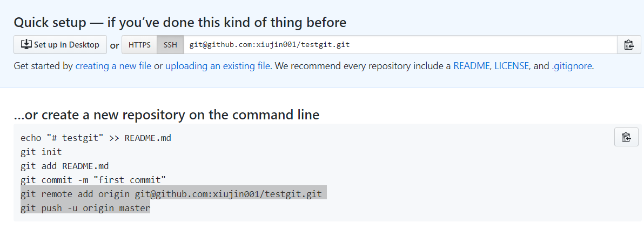Image resolution: width=644 pixels, height=229 pixels.
Task: Click the git init command line
Action: (x=41, y=152)
